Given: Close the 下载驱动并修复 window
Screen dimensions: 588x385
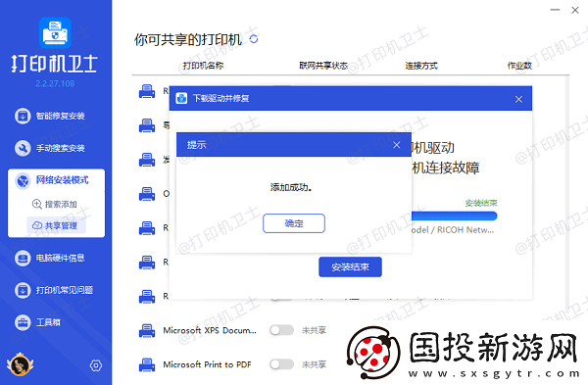Looking at the screenshot, I should [x=518, y=99].
